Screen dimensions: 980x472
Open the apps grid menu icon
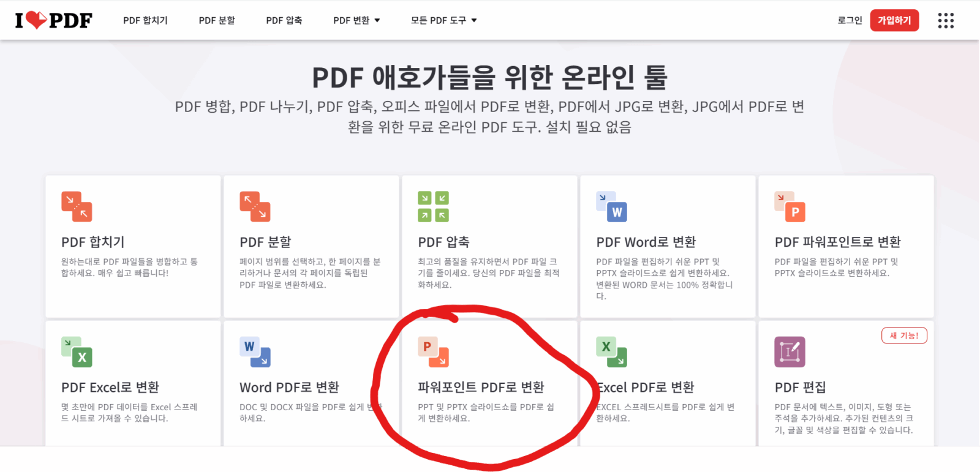pyautogui.click(x=946, y=21)
